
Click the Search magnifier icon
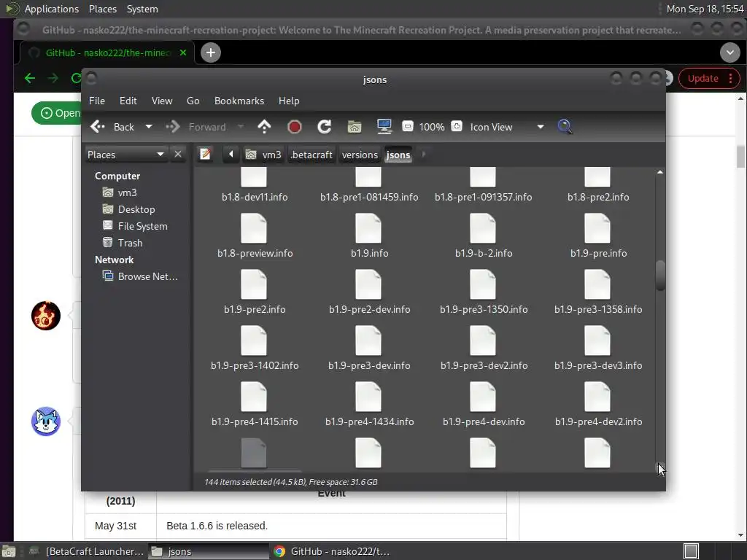click(565, 127)
